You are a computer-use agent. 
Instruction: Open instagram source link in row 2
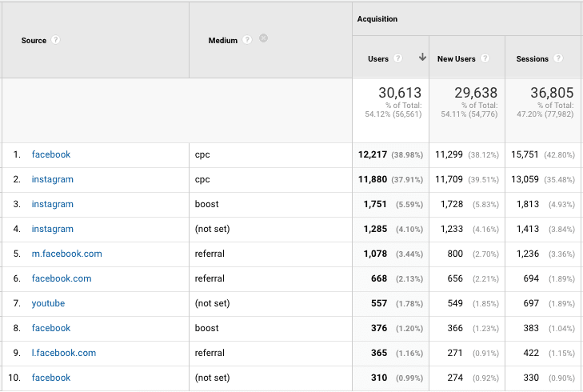click(53, 179)
